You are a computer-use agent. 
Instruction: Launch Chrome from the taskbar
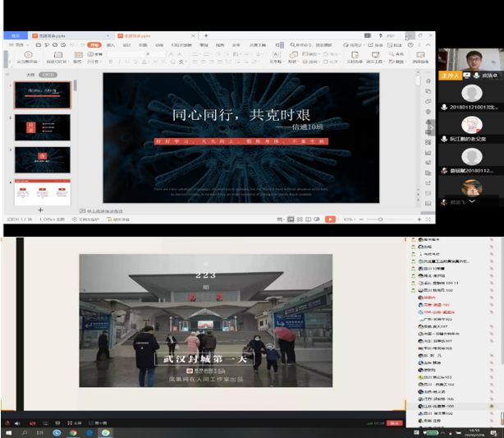point(73,432)
